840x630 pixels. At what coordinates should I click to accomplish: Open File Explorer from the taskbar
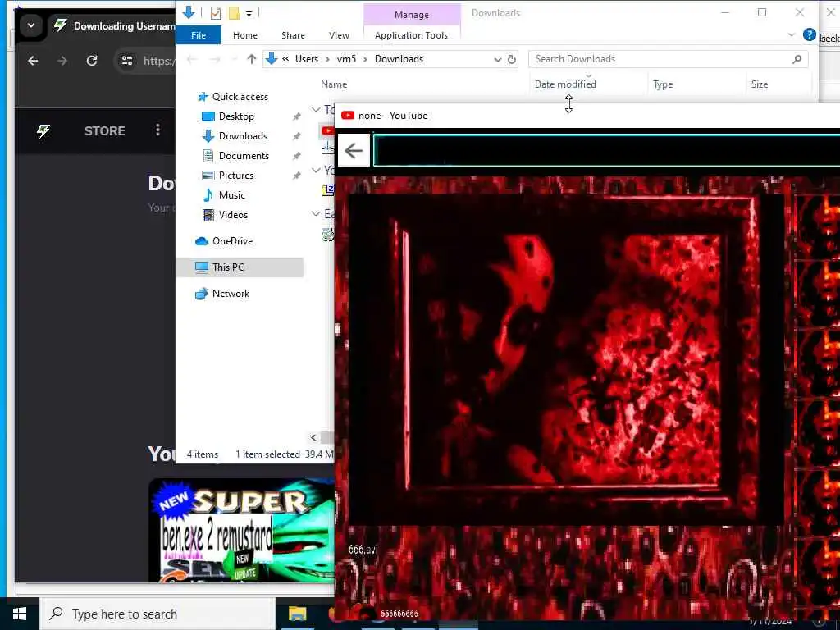pyautogui.click(x=297, y=614)
